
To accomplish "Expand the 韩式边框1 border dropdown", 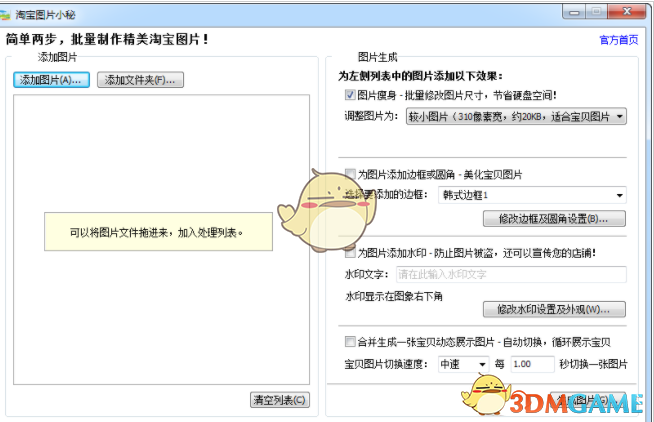I will 532,195.
